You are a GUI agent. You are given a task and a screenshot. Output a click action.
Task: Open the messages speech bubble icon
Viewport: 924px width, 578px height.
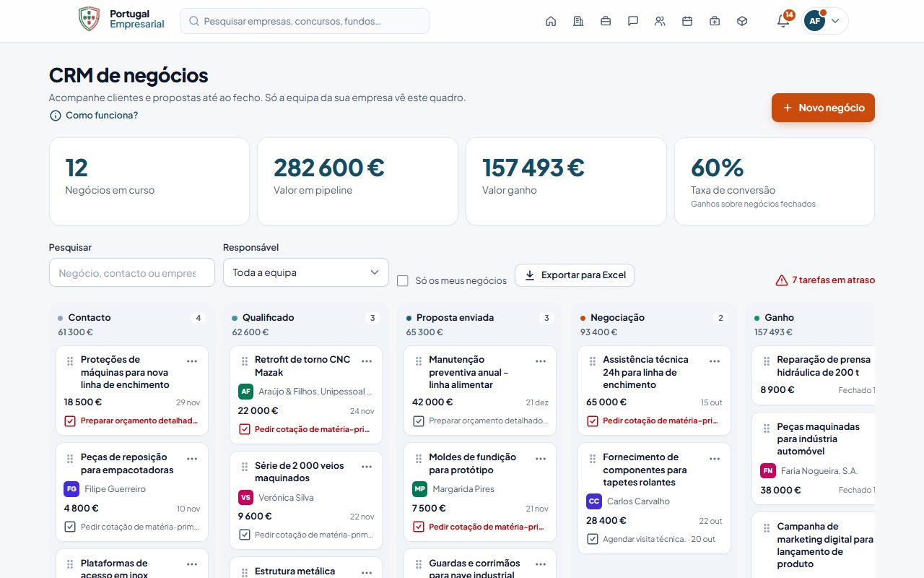tap(633, 21)
